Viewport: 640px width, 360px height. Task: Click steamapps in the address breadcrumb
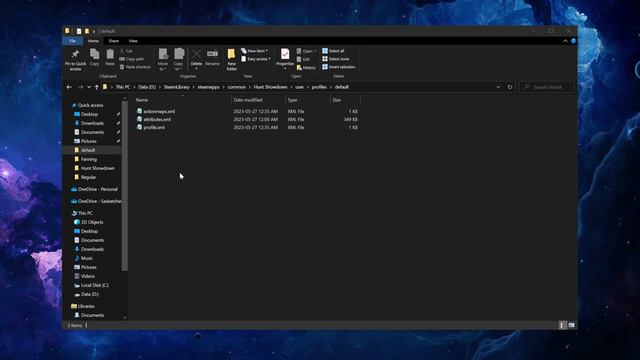click(208, 87)
